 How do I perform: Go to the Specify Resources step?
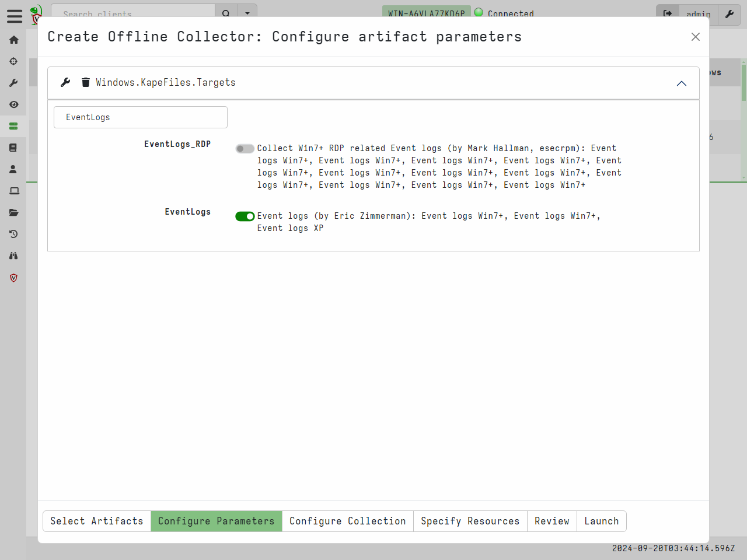coord(470,521)
